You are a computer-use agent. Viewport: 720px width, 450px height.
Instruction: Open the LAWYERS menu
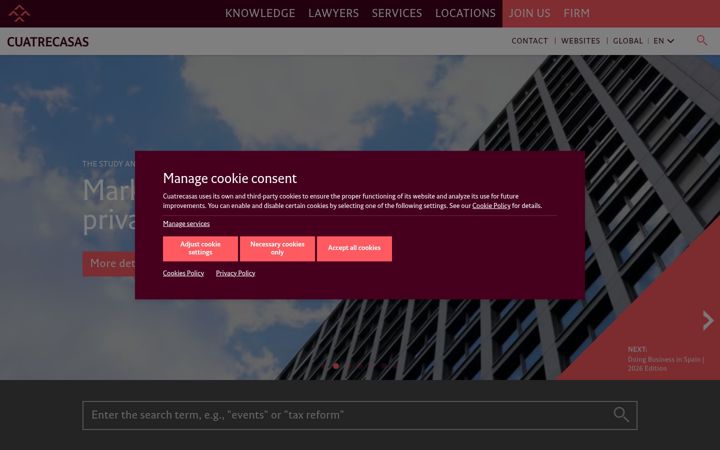pyautogui.click(x=333, y=13)
